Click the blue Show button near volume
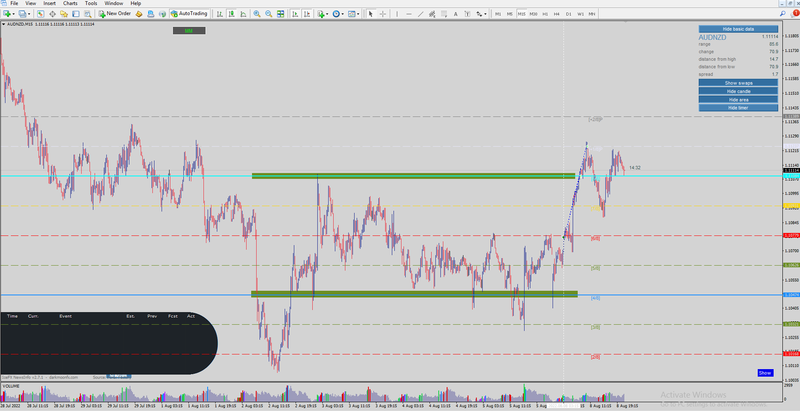 coord(765,373)
